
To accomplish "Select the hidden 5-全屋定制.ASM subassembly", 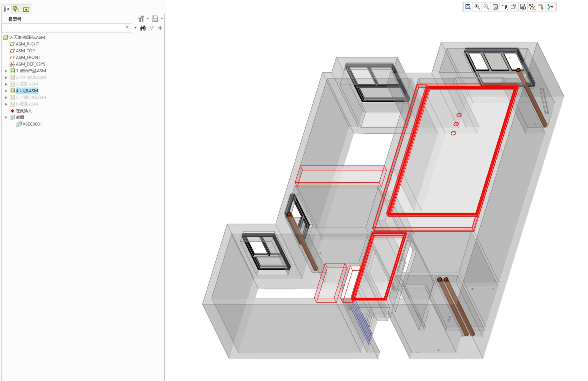I will pos(31,97).
